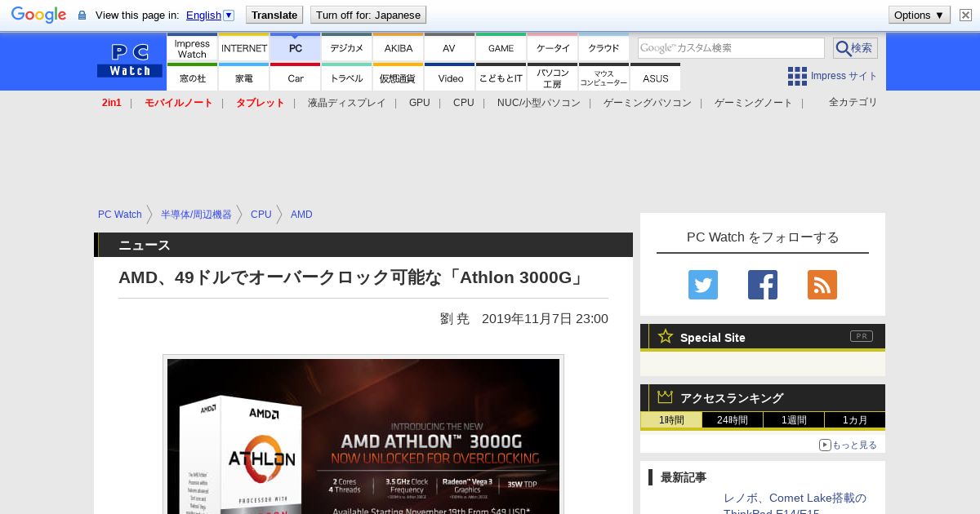Image resolution: width=980 pixels, height=514 pixels.
Task: Show the 1週間 ranking tab
Action: pos(794,420)
